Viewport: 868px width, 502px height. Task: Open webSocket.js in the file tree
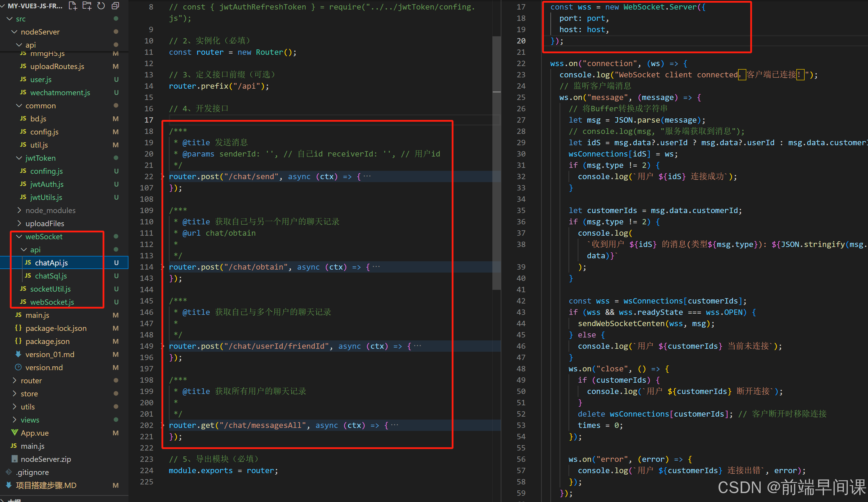52,302
